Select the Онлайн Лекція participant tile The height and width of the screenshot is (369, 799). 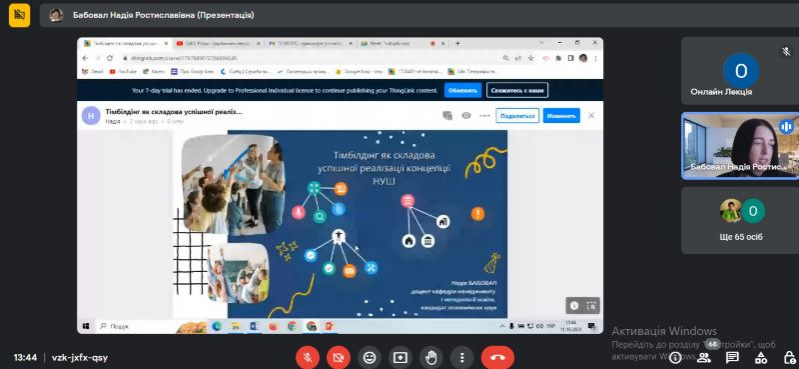pyautogui.click(x=740, y=71)
